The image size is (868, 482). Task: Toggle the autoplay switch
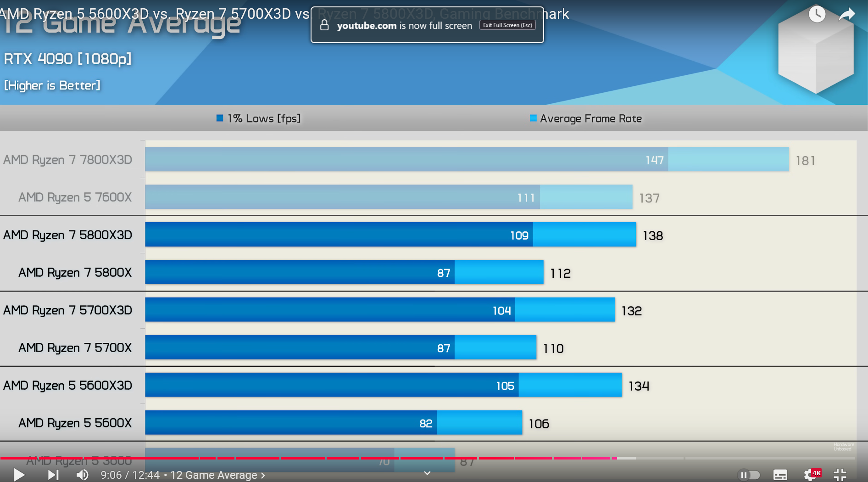point(749,475)
